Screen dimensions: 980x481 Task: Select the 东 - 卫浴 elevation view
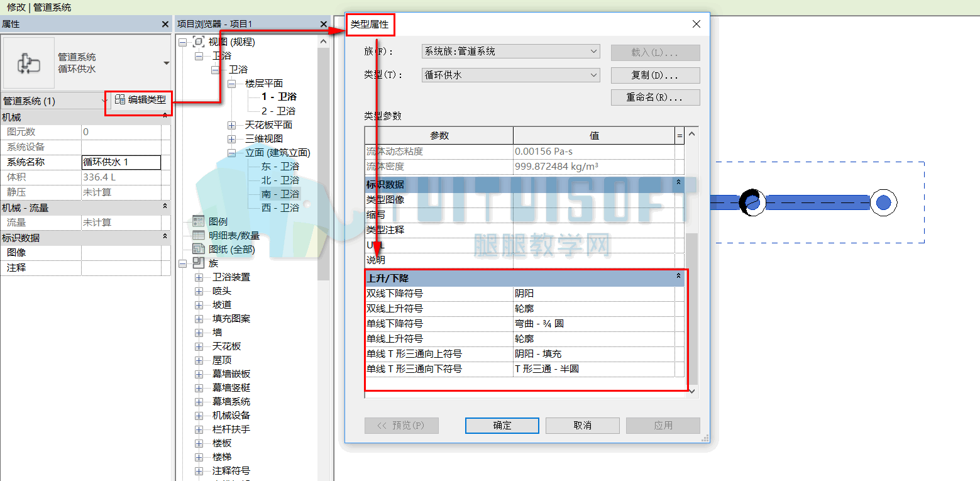click(x=280, y=167)
